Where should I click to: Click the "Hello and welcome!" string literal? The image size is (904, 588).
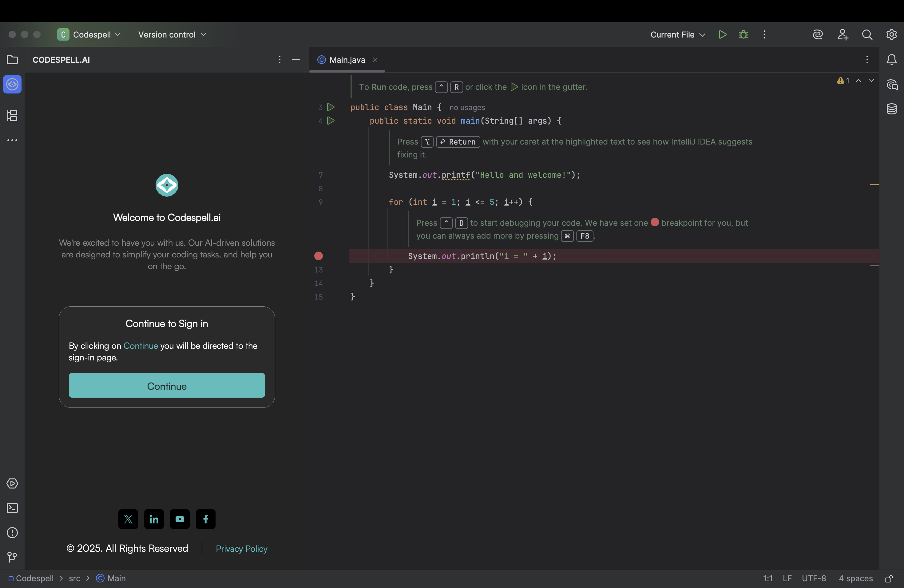(x=523, y=175)
